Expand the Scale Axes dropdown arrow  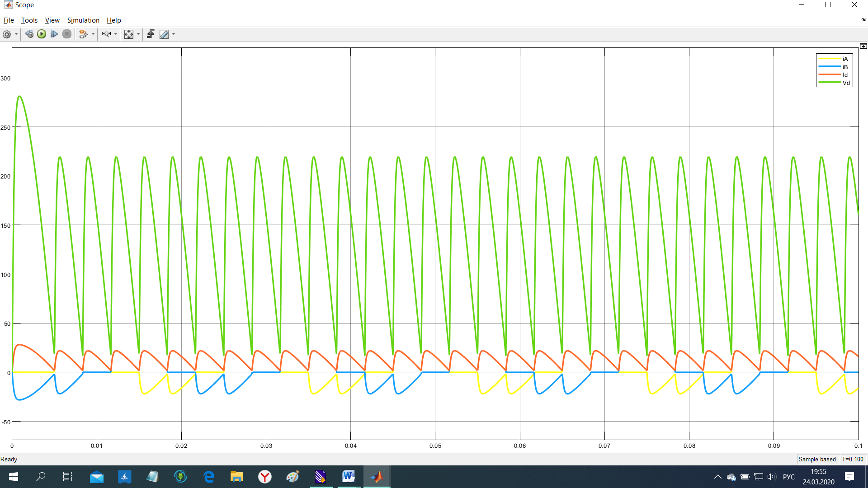pos(138,34)
